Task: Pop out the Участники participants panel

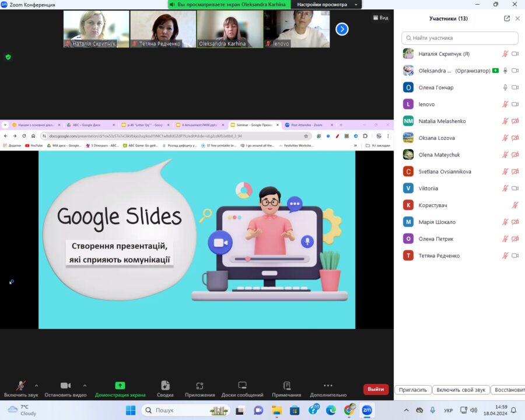Action: click(506, 19)
